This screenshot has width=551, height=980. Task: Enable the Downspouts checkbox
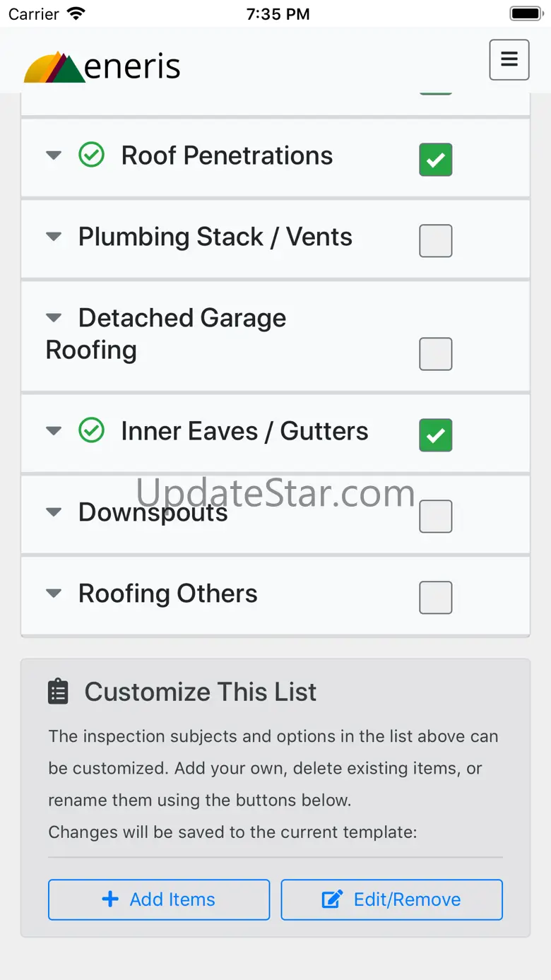pos(435,516)
